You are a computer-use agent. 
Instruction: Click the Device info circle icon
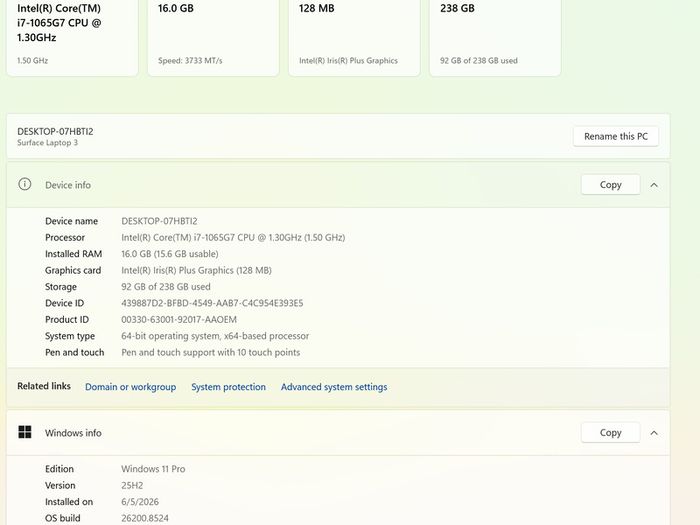[25, 184]
